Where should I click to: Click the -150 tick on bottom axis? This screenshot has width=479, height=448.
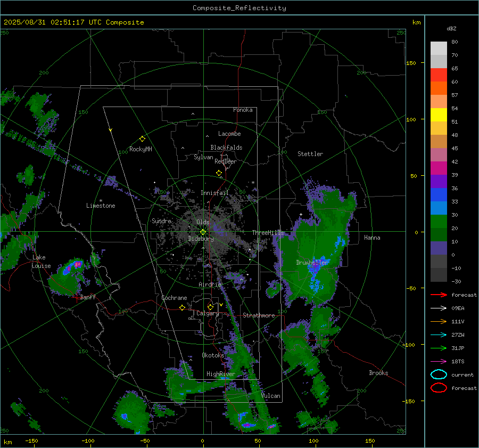[x=31, y=441]
